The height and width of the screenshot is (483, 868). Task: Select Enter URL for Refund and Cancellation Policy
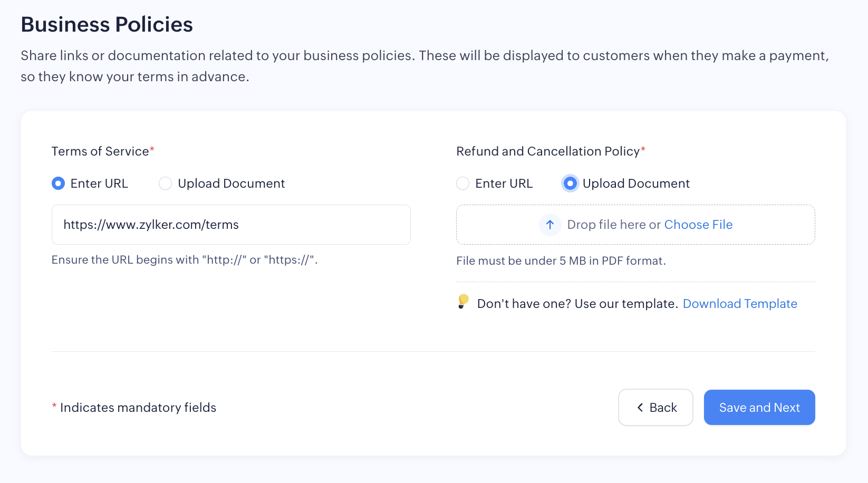pyautogui.click(x=462, y=183)
